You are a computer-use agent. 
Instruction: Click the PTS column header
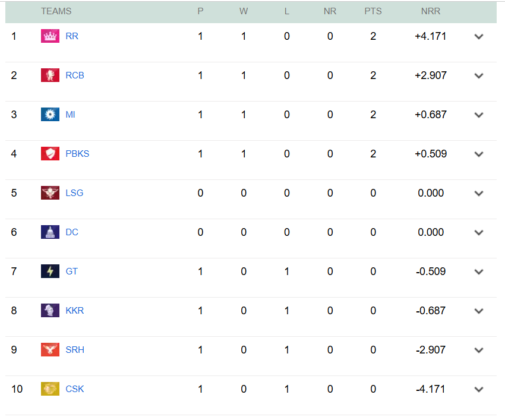tap(373, 11)
